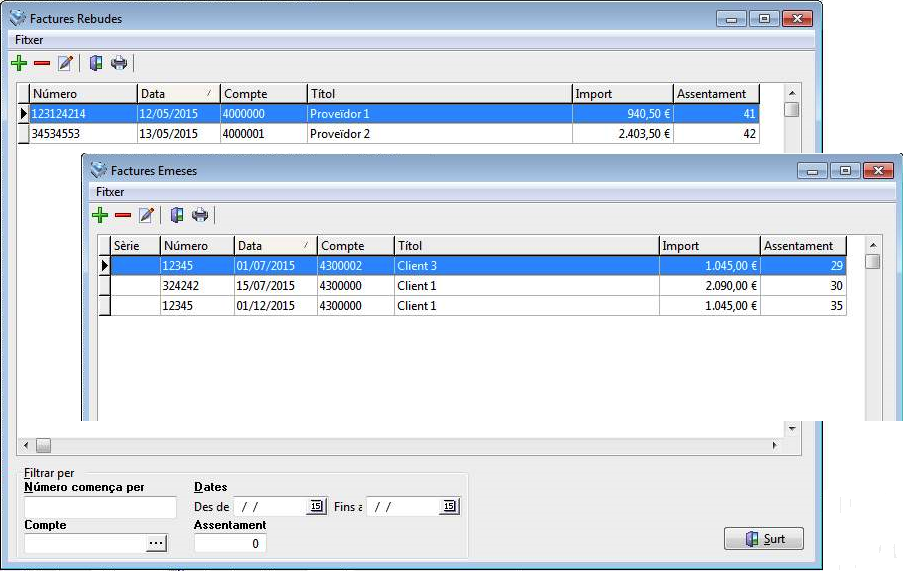Screen dimensions: 904x571
Task: Sort by Títol column in Factures Rebudes
Action: tap(439, 93)
